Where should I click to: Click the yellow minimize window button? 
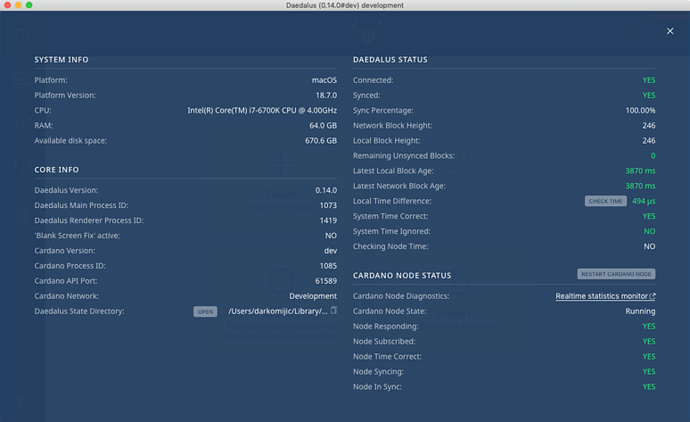(x=18, y=5)
